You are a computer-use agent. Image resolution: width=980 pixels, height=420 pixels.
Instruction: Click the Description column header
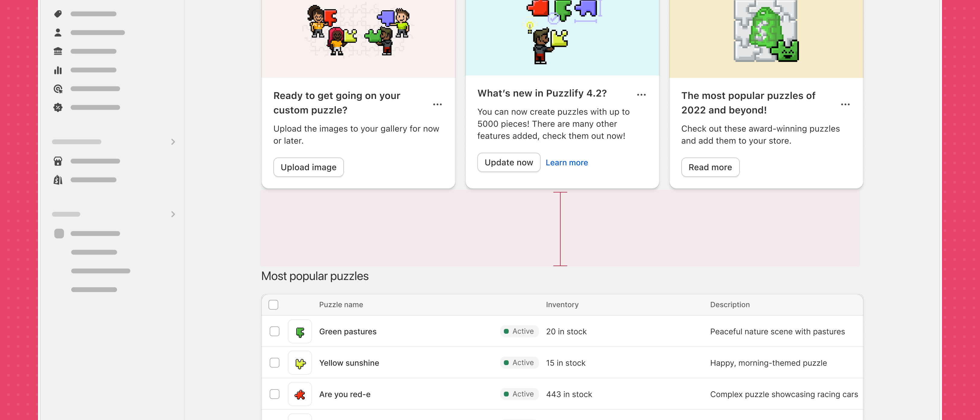(x=730, y=305)
